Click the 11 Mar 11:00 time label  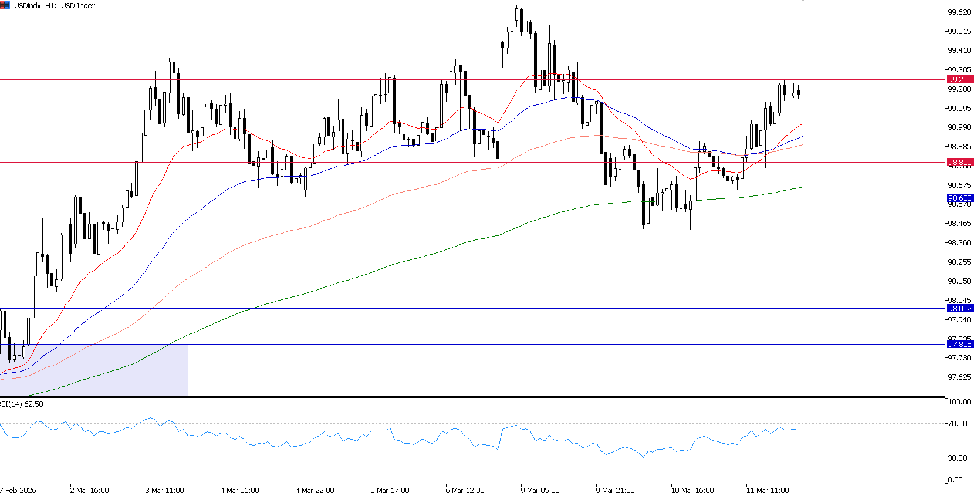coord(767,490)
